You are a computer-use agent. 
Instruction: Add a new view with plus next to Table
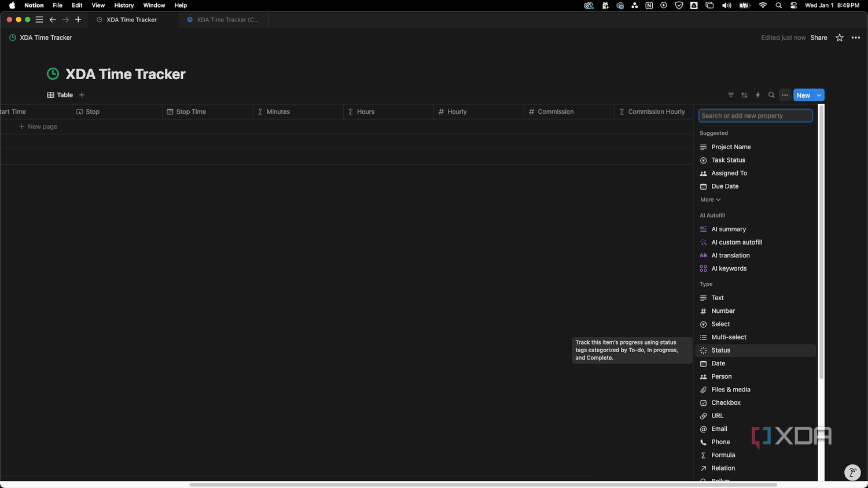coord(82,95)
